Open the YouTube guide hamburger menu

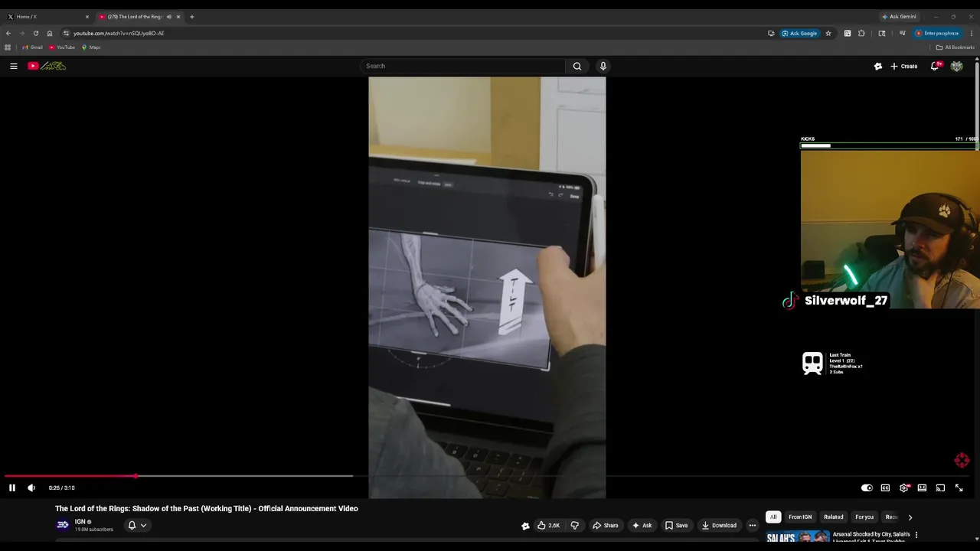point(14,66)
